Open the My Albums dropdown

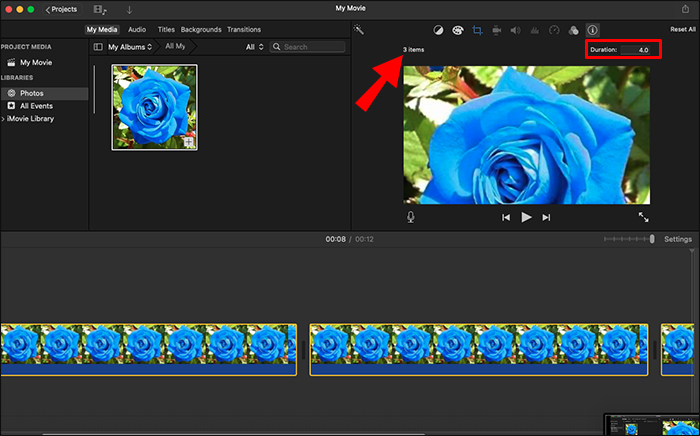(130, 47)
